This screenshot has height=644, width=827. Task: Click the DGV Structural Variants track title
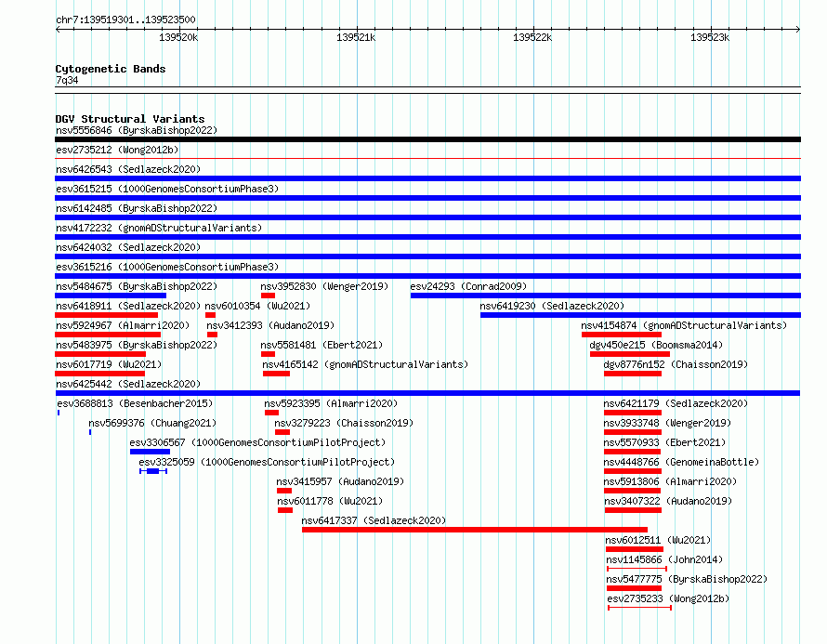coord(130,119)
